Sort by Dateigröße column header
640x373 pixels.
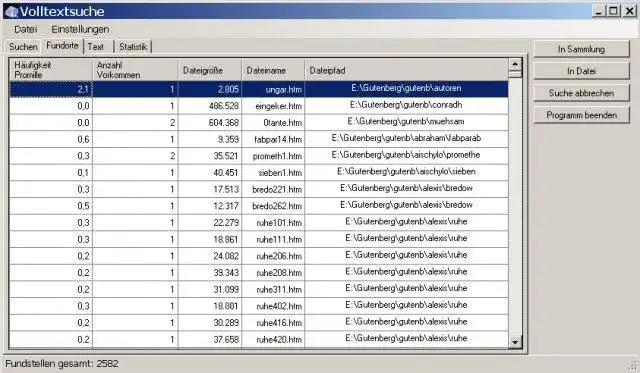point(210,70)
